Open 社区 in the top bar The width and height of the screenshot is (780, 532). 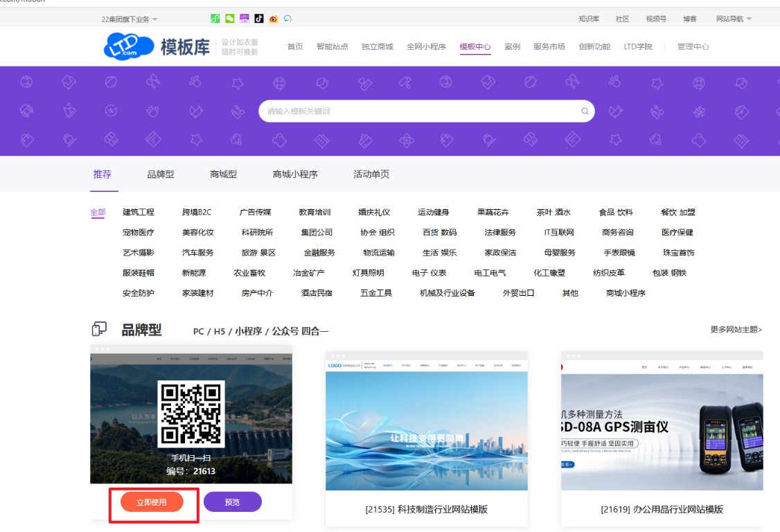(x=622, y=19)
